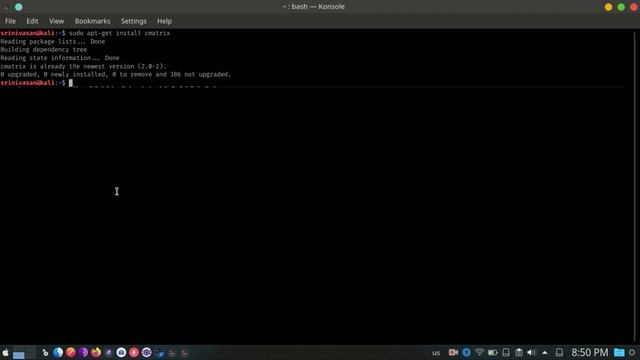Viewport: 640px width, 360px height.
Task: Click 'Reading state information... Done' line
Action: 60,58
